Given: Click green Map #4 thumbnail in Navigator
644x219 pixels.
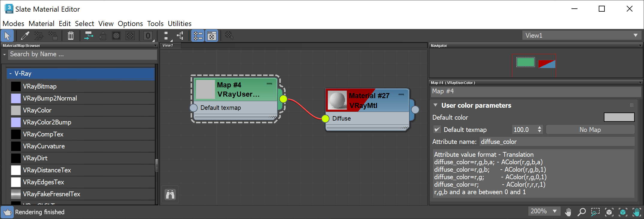Looking at the screenshot, I should tap(525, 62).
